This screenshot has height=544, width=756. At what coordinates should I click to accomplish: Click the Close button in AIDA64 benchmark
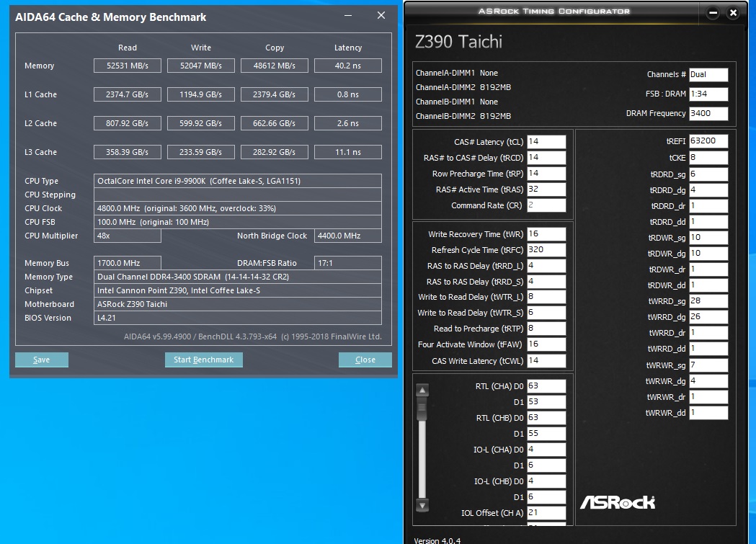365,360
